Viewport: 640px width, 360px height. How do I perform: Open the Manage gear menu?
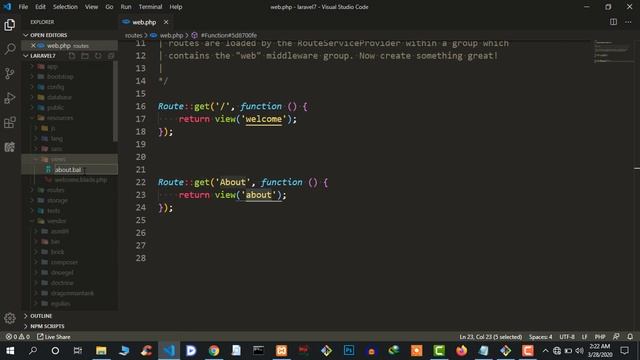pyautogui.click(x=10, y=318)
